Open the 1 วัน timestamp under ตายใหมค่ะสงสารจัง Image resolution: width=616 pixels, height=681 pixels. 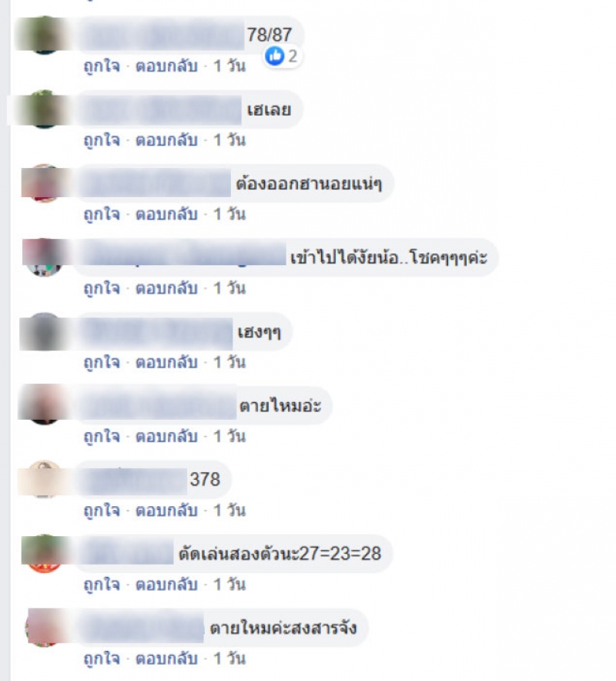click(229, 659)
